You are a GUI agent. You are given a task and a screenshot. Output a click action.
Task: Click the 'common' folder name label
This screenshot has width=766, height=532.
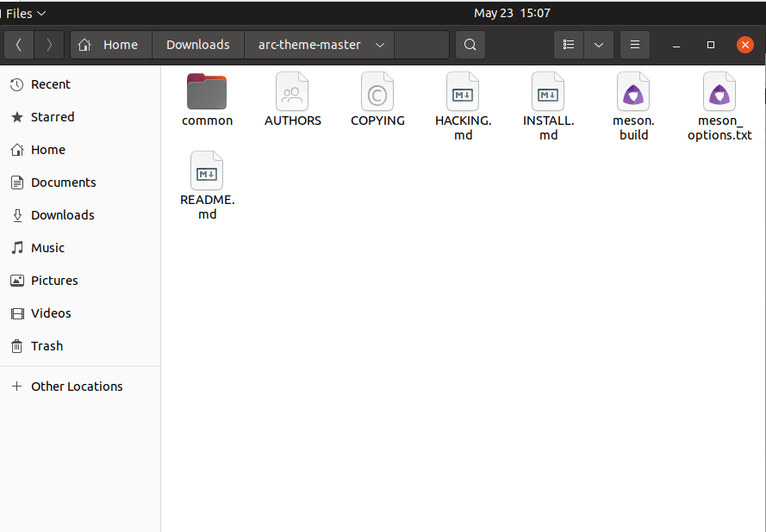(x=207, y=121)
